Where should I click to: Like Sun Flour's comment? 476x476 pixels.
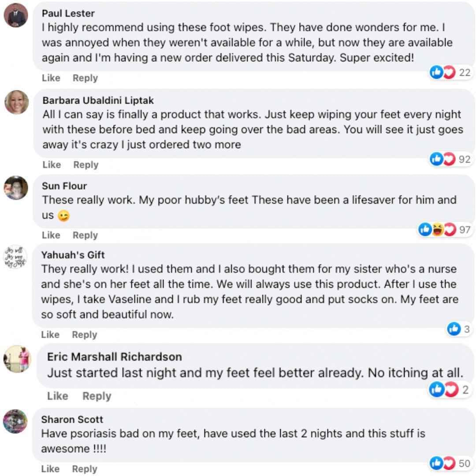(51, 235)
